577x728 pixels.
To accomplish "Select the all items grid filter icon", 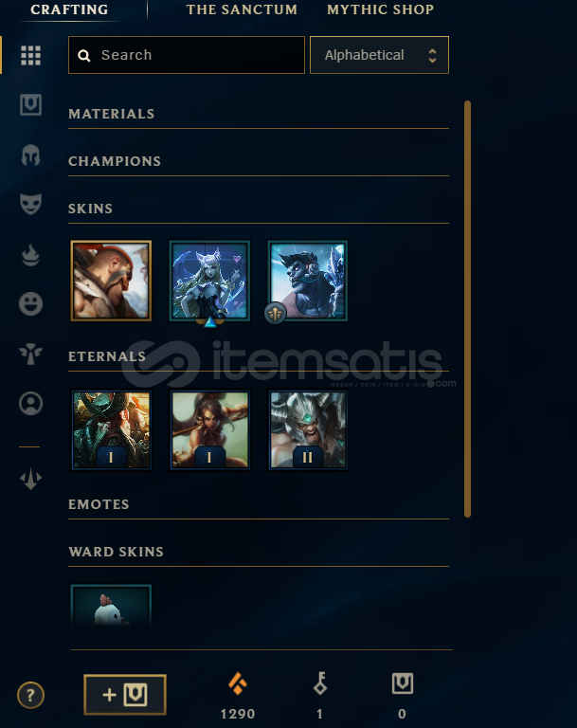I will click(30, 55).
